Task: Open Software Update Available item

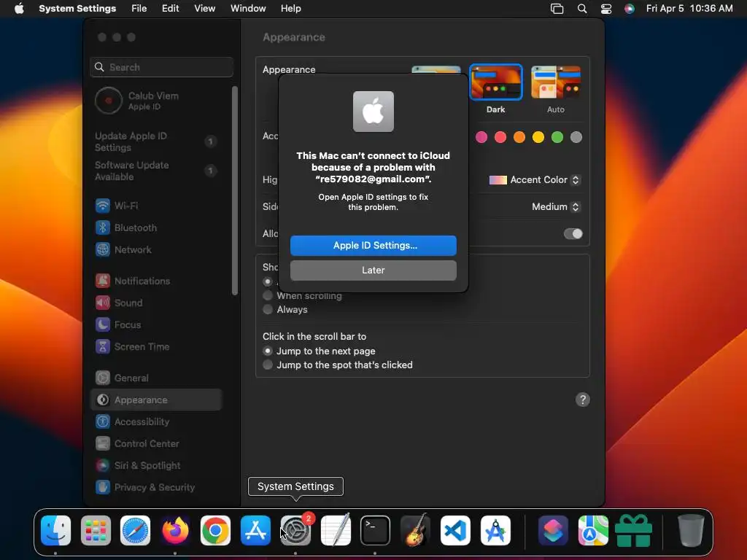Action: click(156, 171)
